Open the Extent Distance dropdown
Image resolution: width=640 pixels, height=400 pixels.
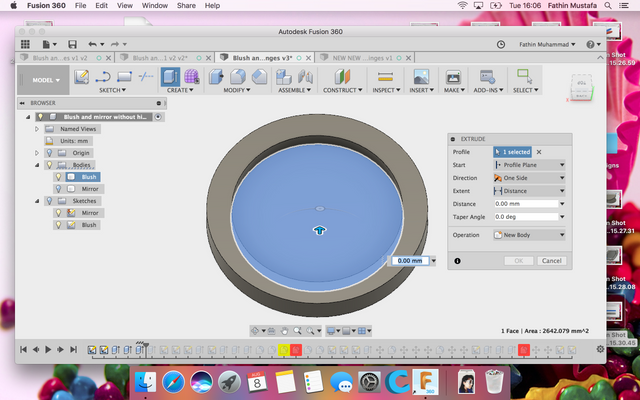(x=529, y=191)
